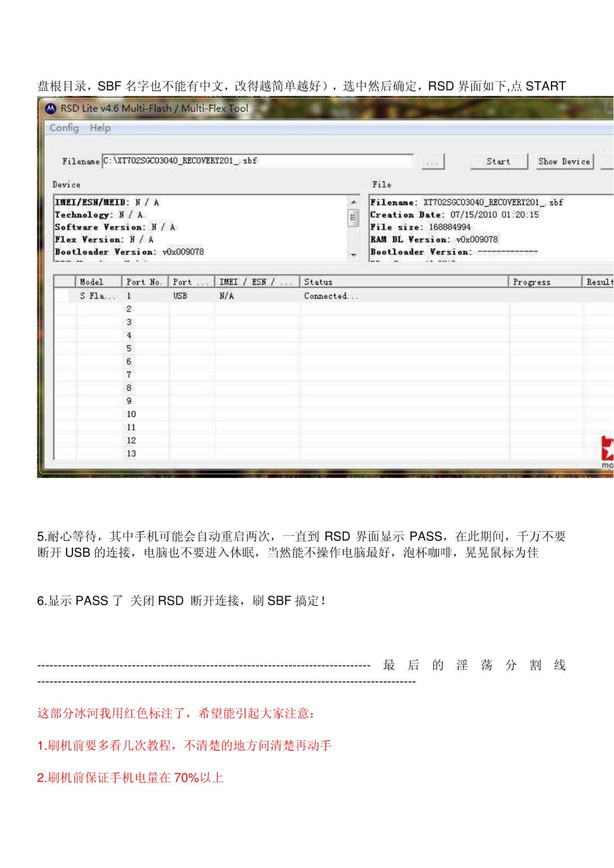Select port row number 2
This screenshot has width=614, height=868.
(x=129, y=309)
